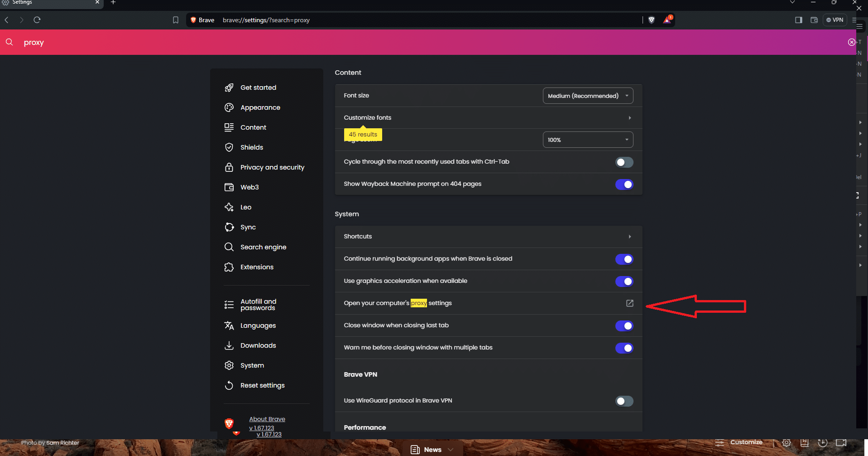
Task: Open the Sync settings section
Action: click(x=247, y=227)
